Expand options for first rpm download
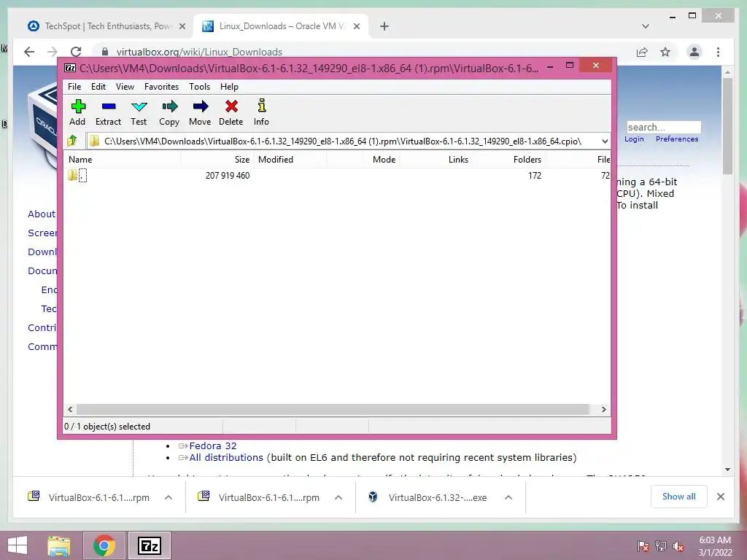The height and width of the screenshot is (560, 747). [169, 497]
